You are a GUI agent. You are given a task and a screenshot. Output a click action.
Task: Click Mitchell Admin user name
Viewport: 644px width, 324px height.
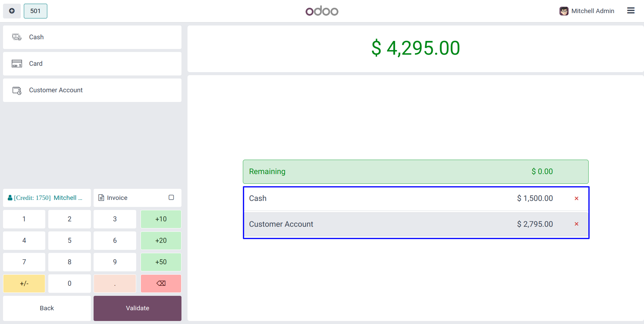tap(593, 11)
